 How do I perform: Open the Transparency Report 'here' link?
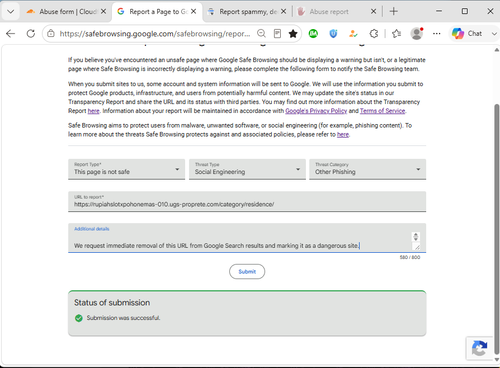(94, 111)
